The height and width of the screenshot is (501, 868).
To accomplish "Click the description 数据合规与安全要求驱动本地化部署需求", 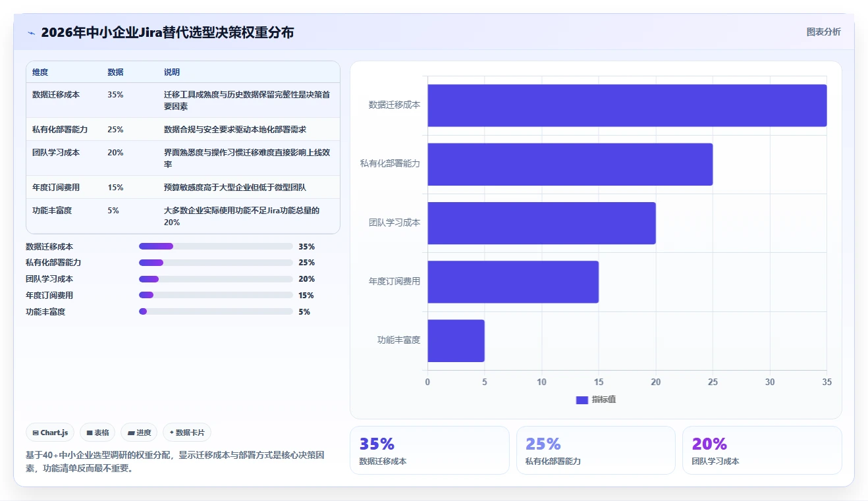I will pyautogui.click(x=235, y=130).
